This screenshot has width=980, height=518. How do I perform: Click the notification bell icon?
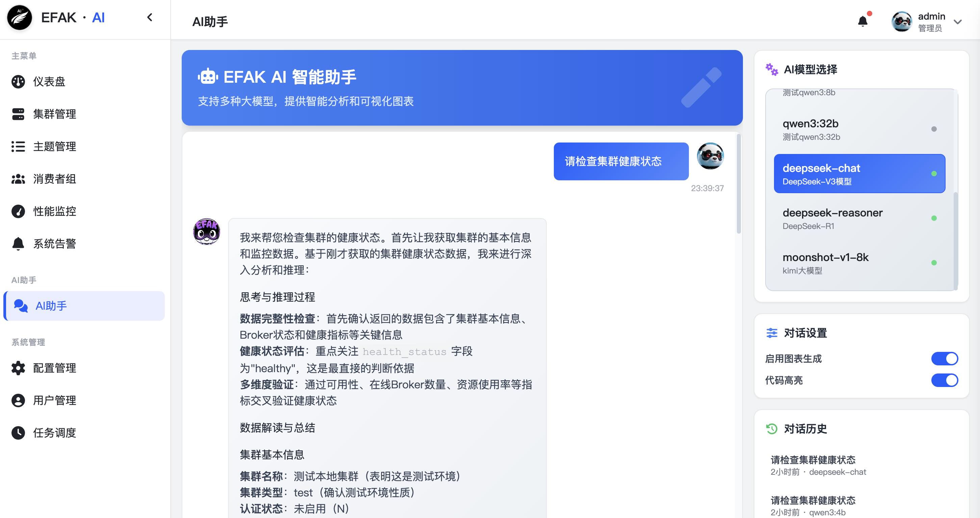(x=862, y=21)
